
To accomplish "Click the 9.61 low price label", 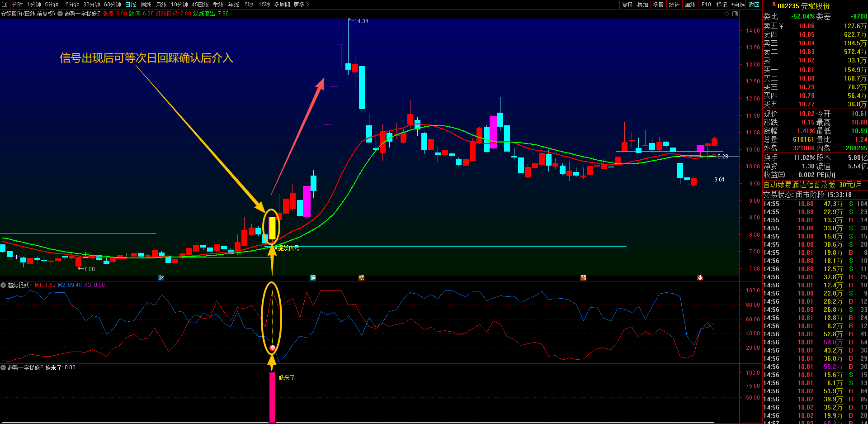I will tap(719, 180).
